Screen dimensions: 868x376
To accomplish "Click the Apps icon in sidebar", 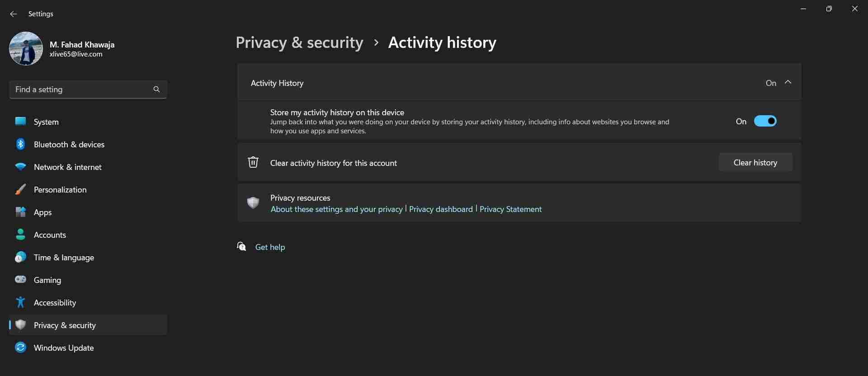I will (x=20, y=212).
